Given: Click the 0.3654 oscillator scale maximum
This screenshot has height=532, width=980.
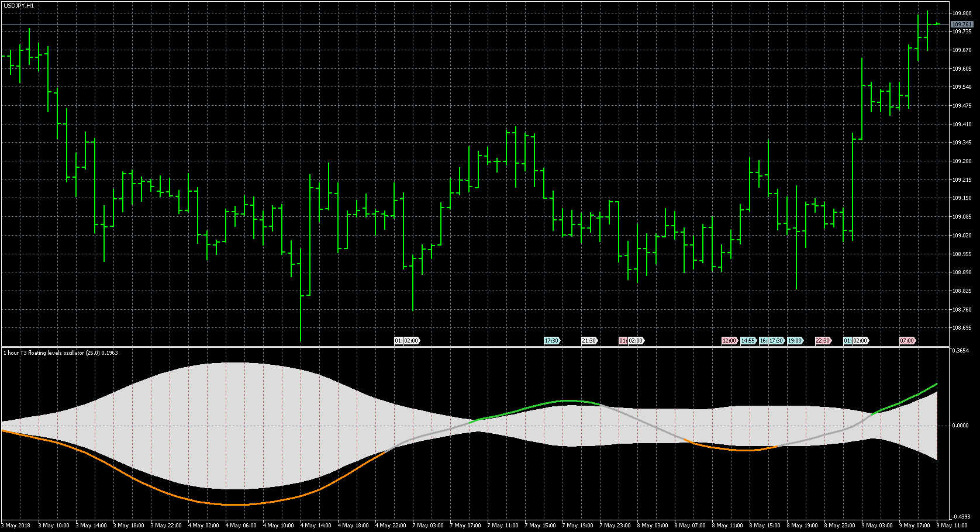Looking at the screenshot, I should [x=961, y=351].
